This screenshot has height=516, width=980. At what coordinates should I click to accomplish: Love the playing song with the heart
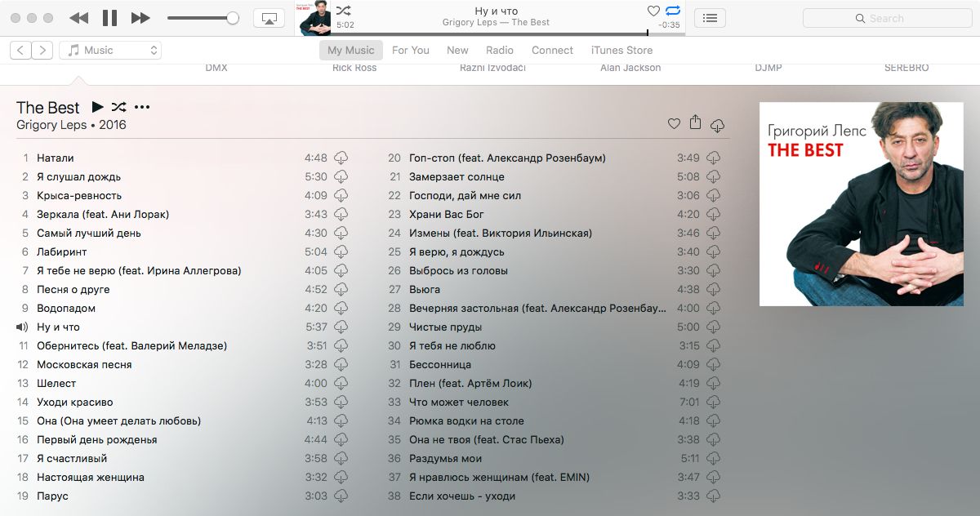point(653,11)
